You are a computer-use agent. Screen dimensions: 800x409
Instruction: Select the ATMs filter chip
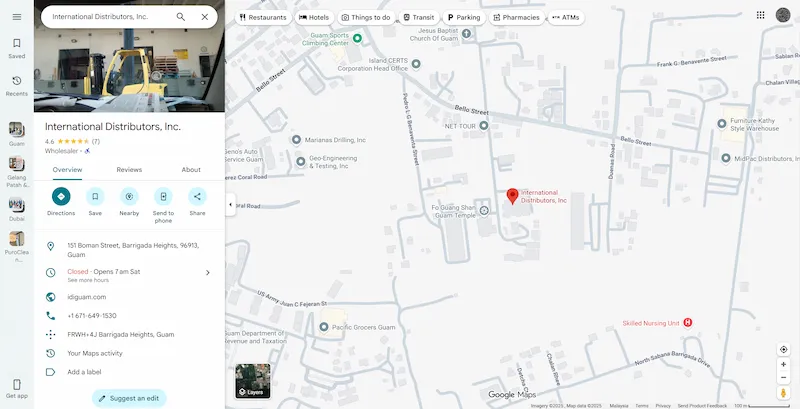point(566,17)
